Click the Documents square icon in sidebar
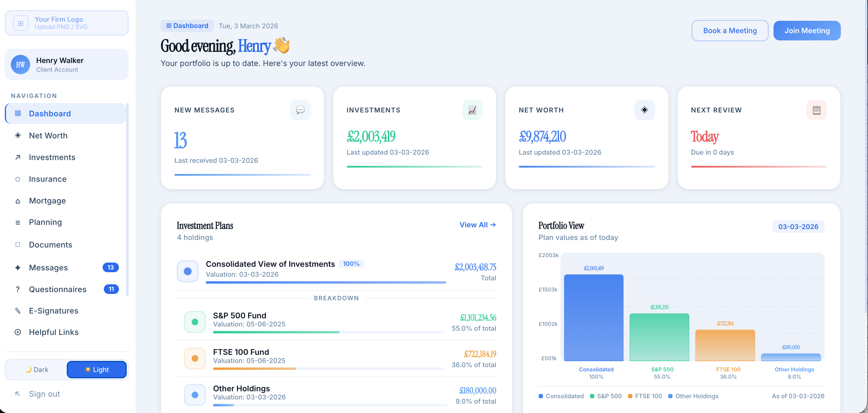The width and height of the screenshot is (868, 413). [18, 245]
